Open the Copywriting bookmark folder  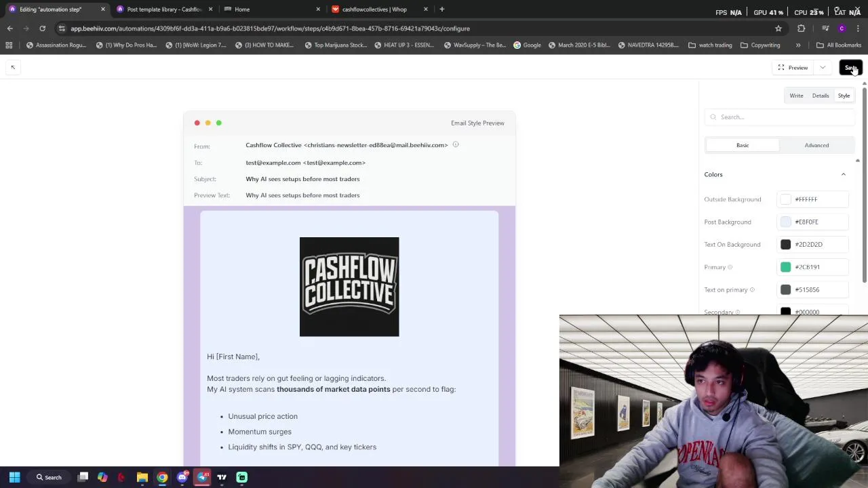coord(760,45)
